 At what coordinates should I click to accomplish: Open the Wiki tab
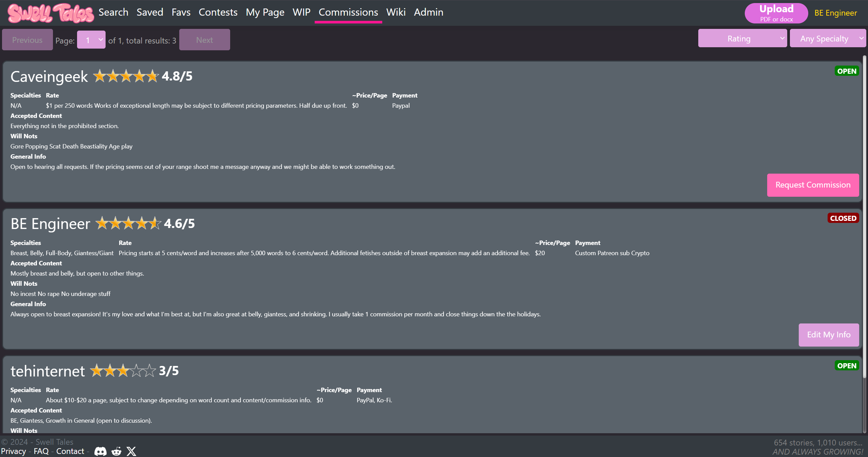pos(396,12)
